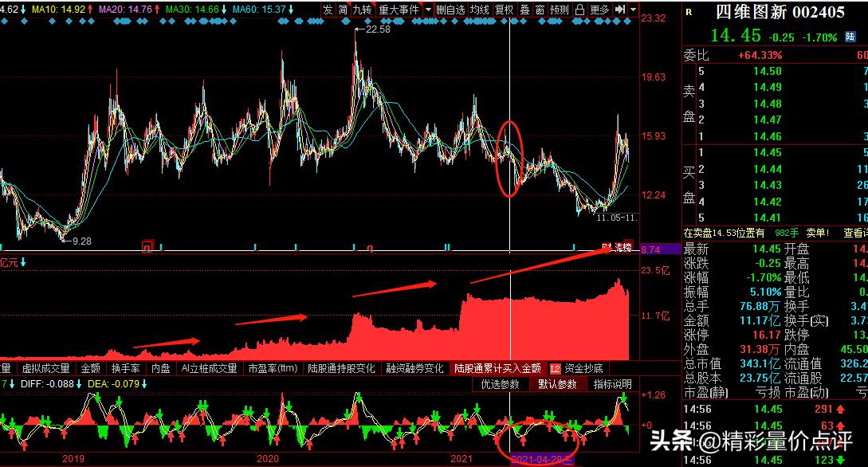Click the 亿元 unit label in sub-chart
Screen dimensions: 868x467
click(x=9, y=262)
